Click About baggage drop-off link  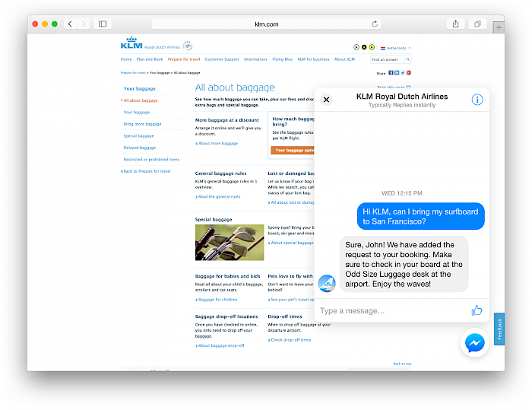(x=220, y=345)
